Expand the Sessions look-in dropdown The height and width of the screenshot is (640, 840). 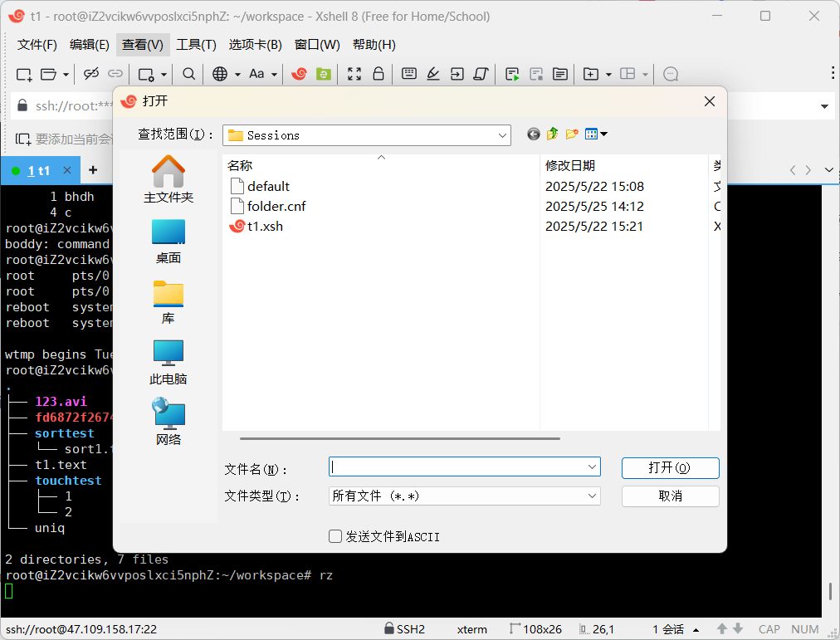point(502,135)
